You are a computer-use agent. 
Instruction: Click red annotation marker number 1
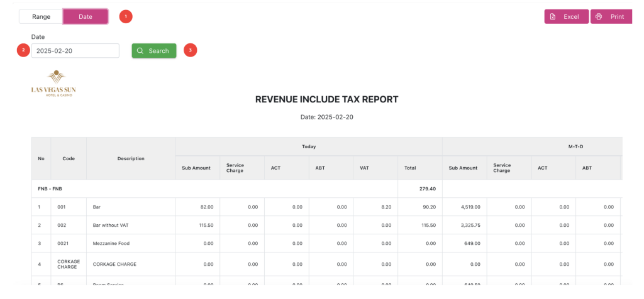point(126,16)
